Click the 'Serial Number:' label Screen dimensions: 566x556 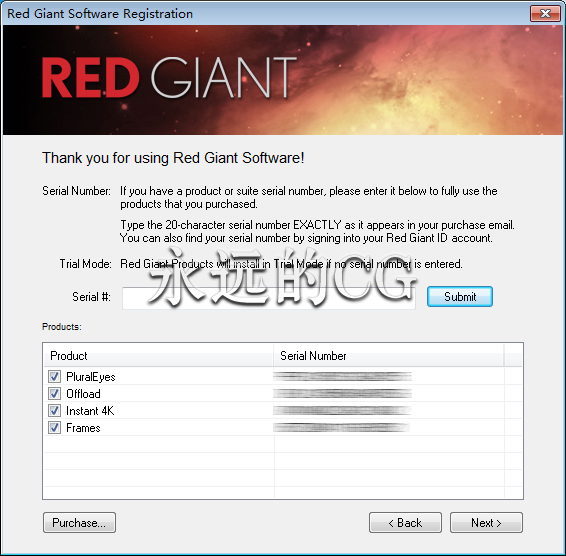77,191
